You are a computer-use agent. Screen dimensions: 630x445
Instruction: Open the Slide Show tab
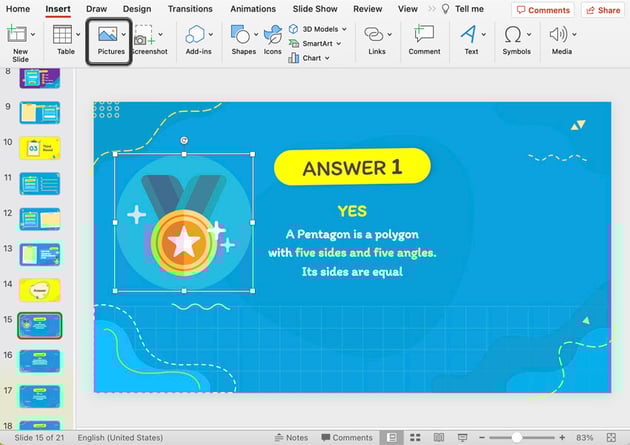[315, 9]
